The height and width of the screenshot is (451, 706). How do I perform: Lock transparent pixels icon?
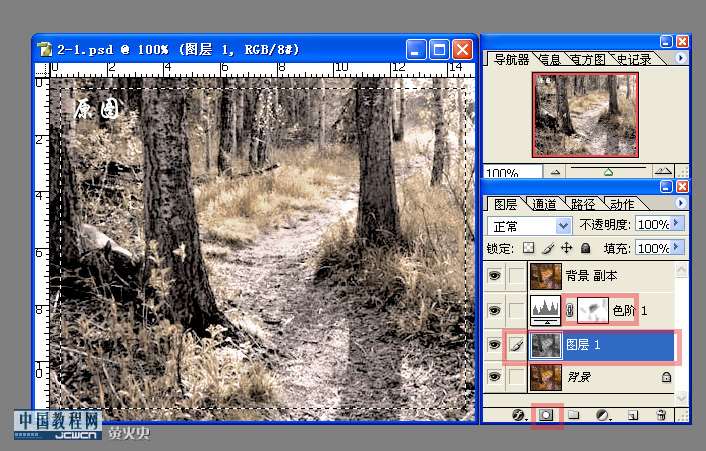(x=529, y=248)
